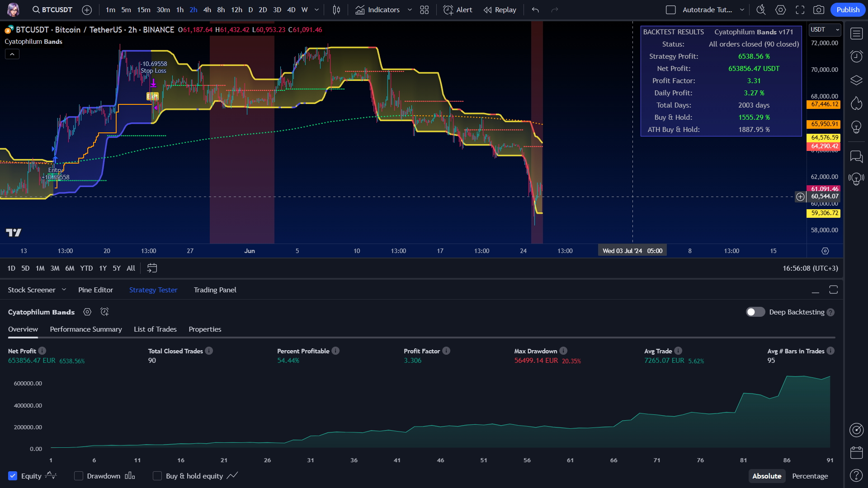This screenshot has height=488, width=868.
Task: Open the Performance Summary tab
Action: click(x=86, y=329)
